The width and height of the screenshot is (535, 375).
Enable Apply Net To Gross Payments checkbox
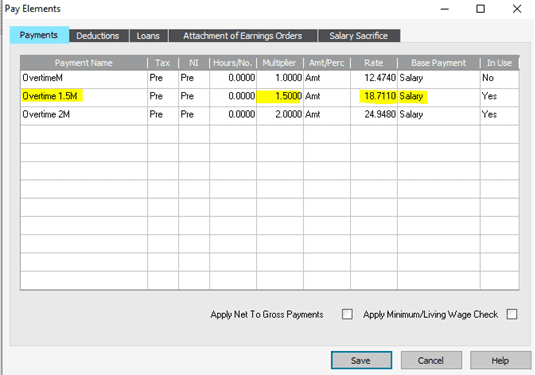pos(347,314)
